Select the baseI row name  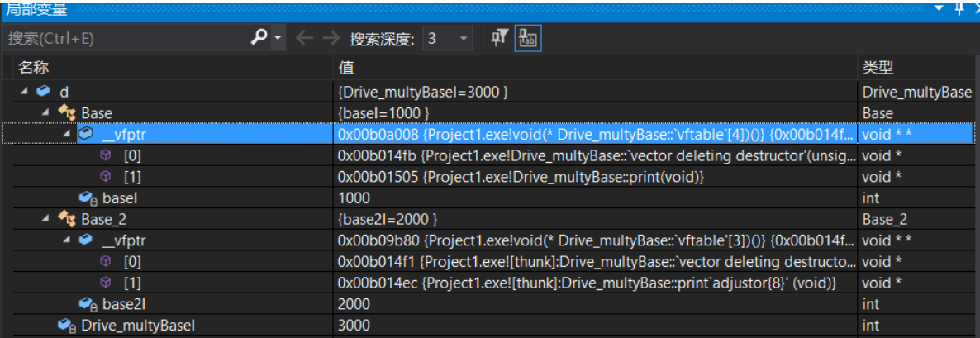pos(119,198)
